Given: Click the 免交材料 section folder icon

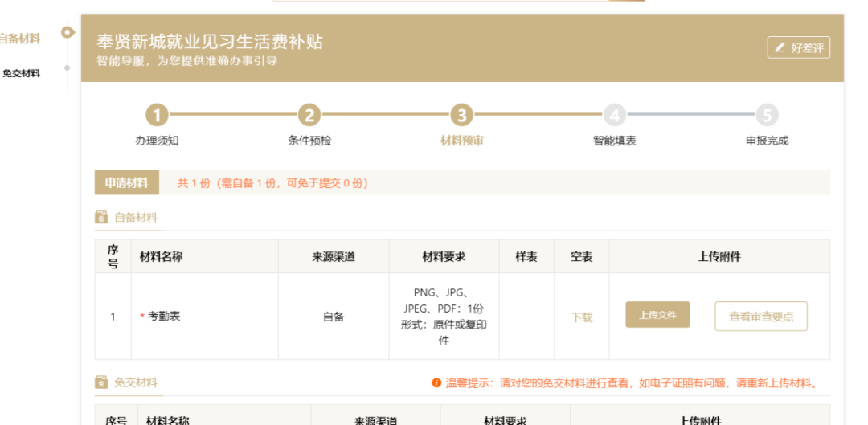Looking at the screenshot, I should [x=100, y=382].
